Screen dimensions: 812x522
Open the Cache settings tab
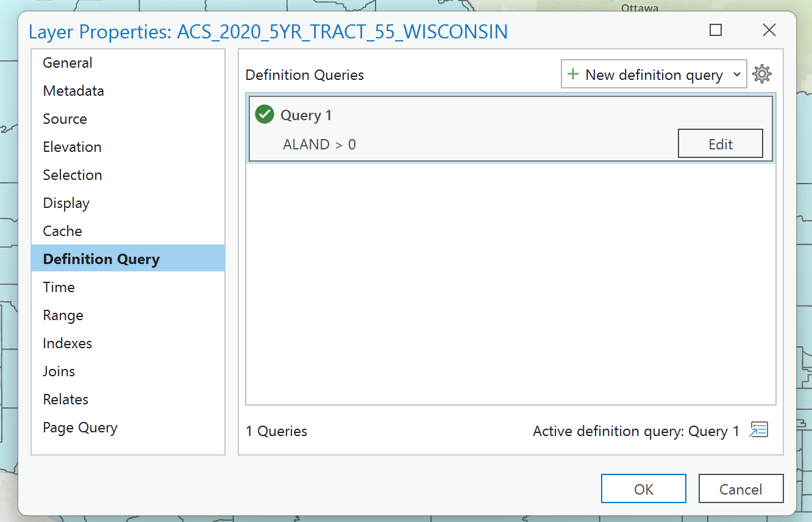[62, 231]
